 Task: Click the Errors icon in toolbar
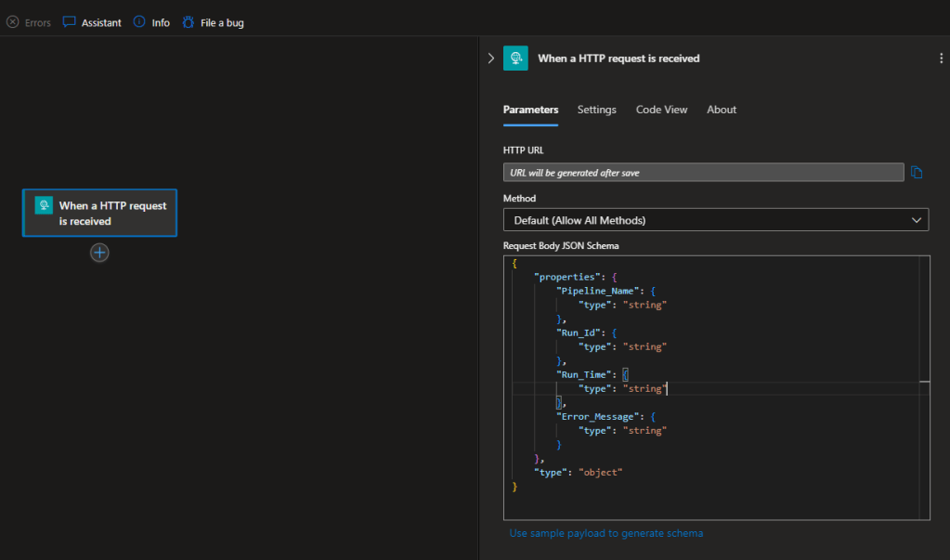point(13,22)
